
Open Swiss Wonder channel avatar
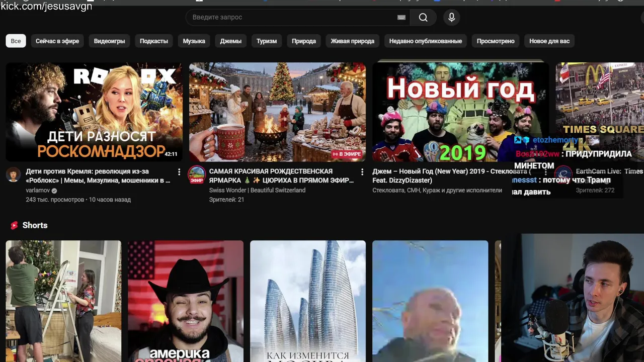pyautogui.click(x=197, y=174)
